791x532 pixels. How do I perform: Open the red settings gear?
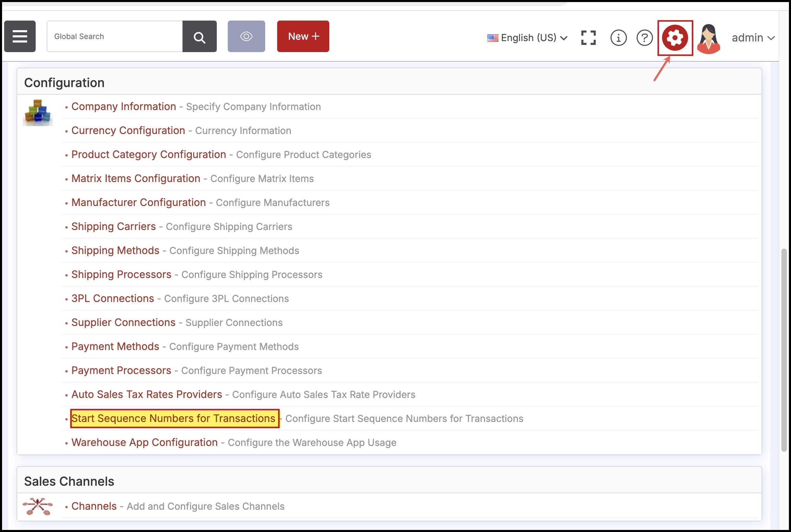tap(675, 38)
